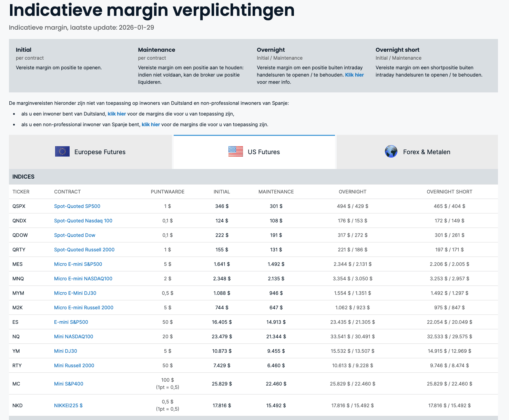The image size is (509, 420).
Task: Open the Forex & Metalen tab
Action: (417, 152)
